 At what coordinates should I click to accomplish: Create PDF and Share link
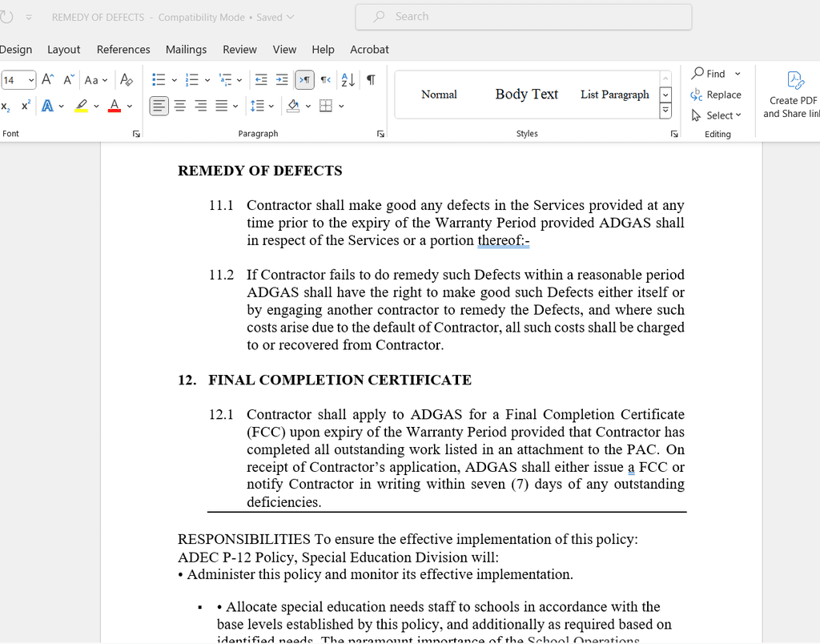tap(793, 95)
